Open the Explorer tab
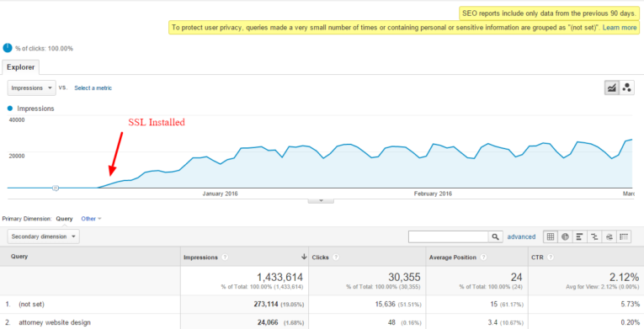This screenshot has height=329, width=644. 20,67
